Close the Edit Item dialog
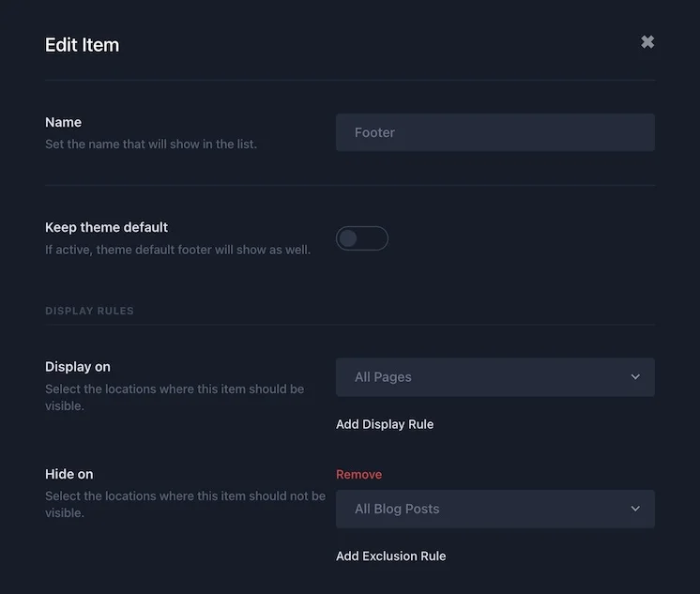Screen dimensions: 700x594 [647, 42]
